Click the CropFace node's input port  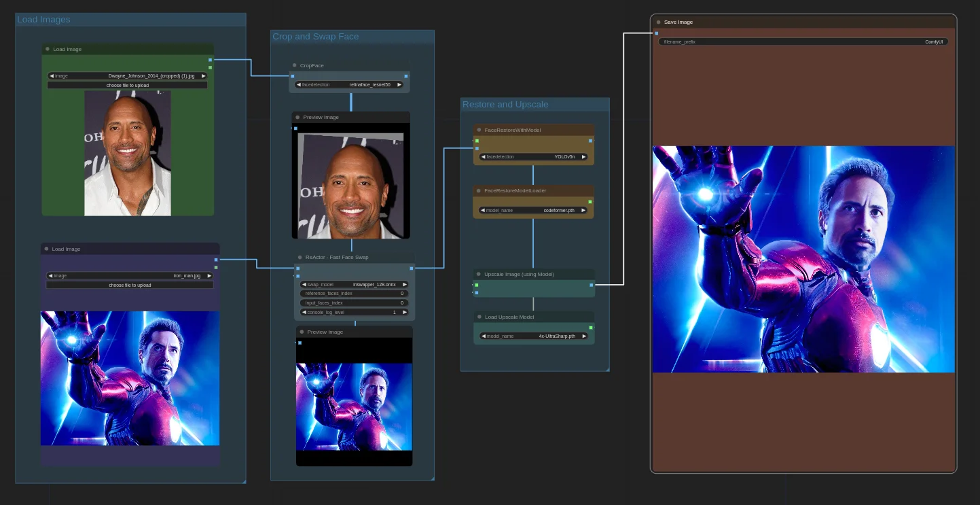coord(293,76)
